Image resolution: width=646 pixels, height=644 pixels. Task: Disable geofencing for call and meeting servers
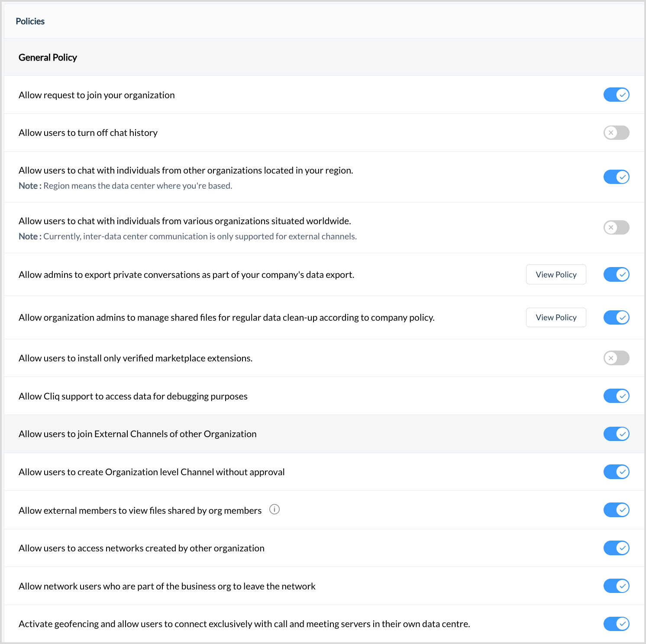click(616, 624)
